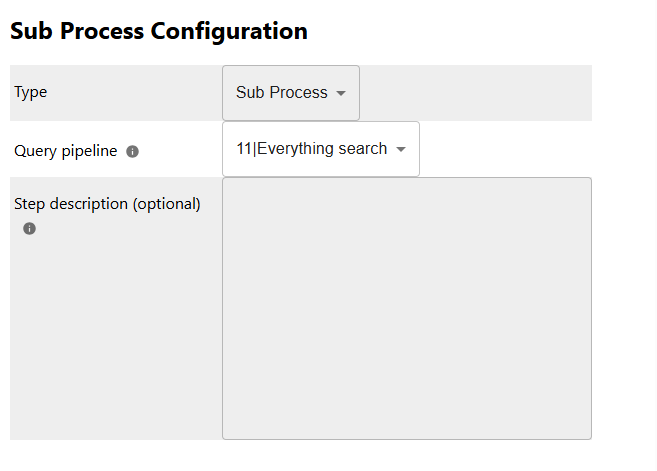The width and height of the screenshot is (657, 471).
Task: Click the '11|Everything search' selected value
Action: [x=311, y=149]
